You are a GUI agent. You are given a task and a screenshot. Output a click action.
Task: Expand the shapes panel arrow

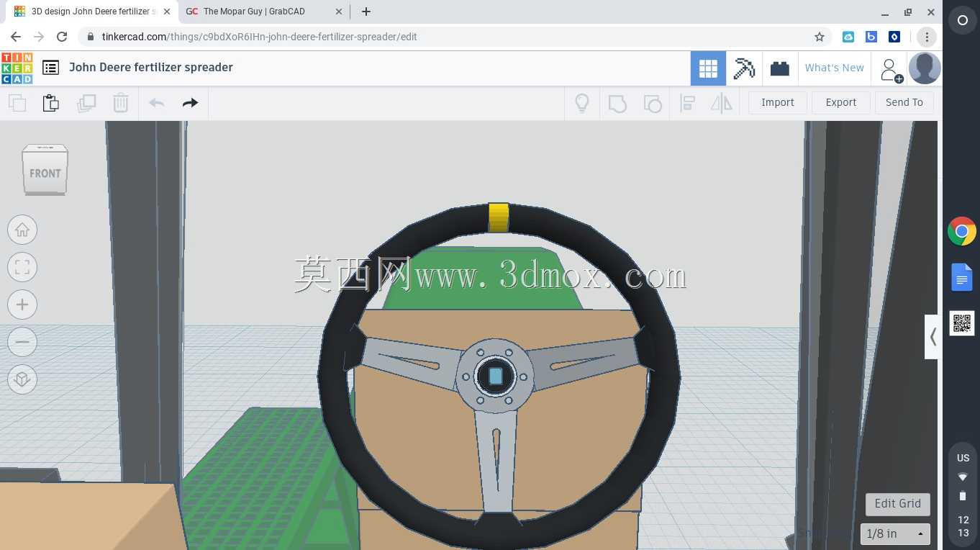933,337
